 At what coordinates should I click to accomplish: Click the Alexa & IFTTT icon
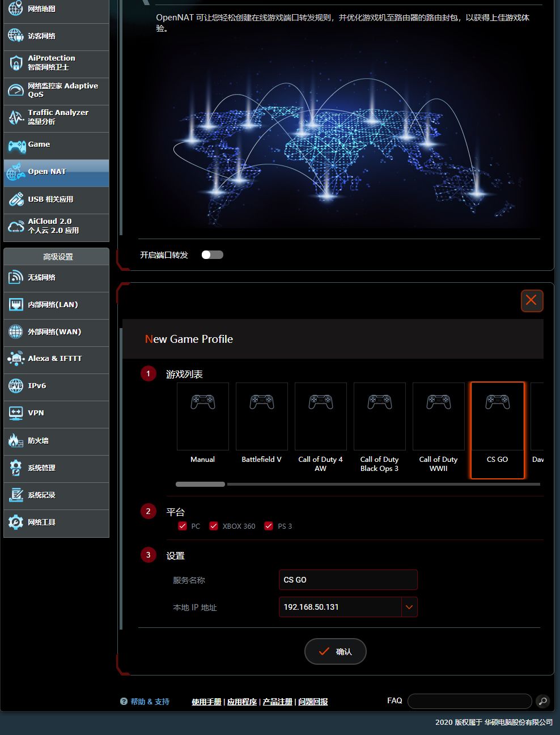16,359
